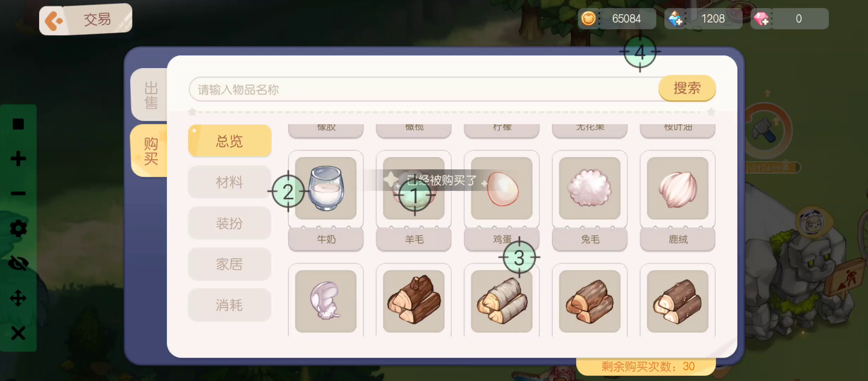Toggle the crossed-eye visibility icon
The image size is (868, 381).
point(18,263)
